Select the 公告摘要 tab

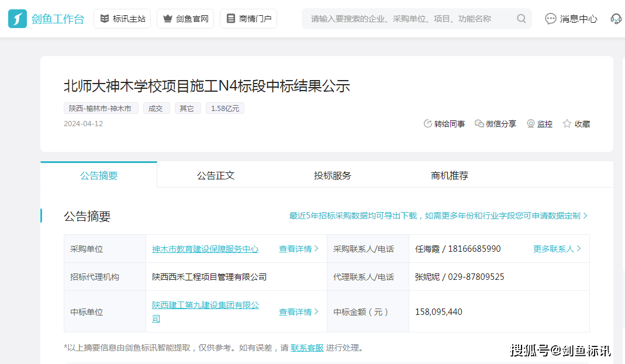coord(99,175)
